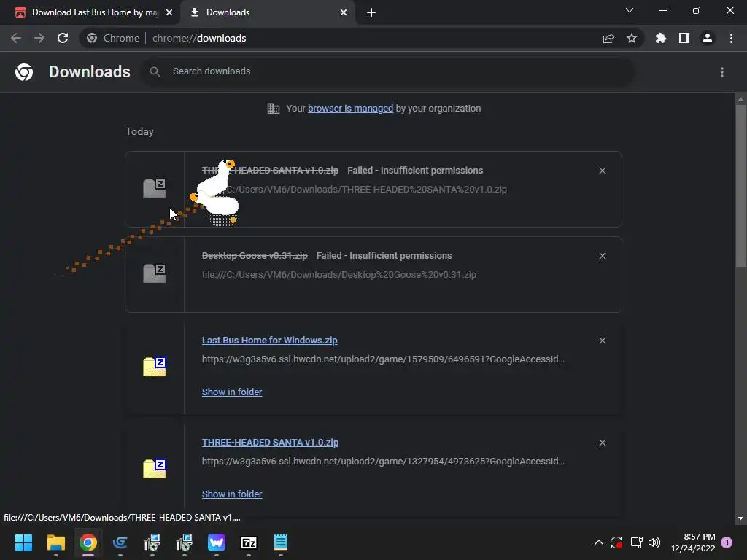Click the Chrome site info chip
Screen dimensions: 747x560
coord(113,38)
